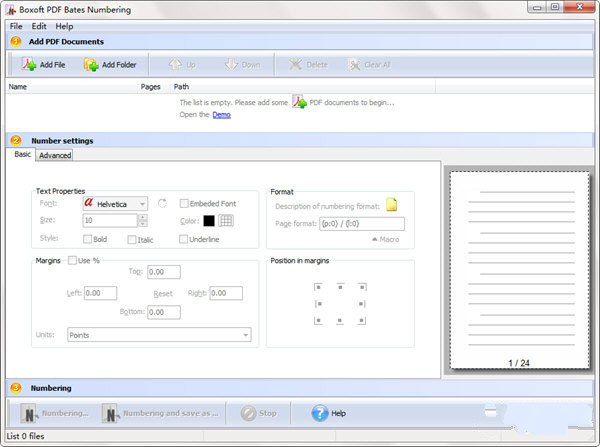Enable the Embeded Font checkbox
Image resolution: width=600 pixels, height=447 pixels.
(184, 204)
